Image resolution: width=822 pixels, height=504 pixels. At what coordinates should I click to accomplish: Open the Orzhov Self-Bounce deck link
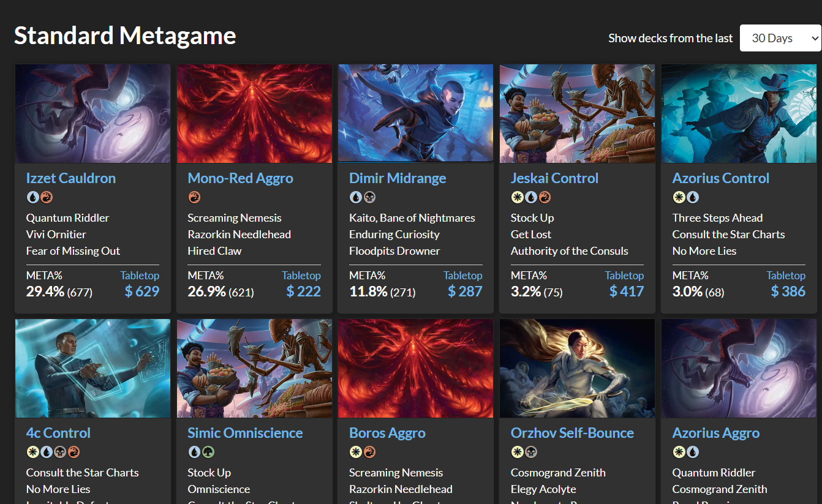pos(572,433)
